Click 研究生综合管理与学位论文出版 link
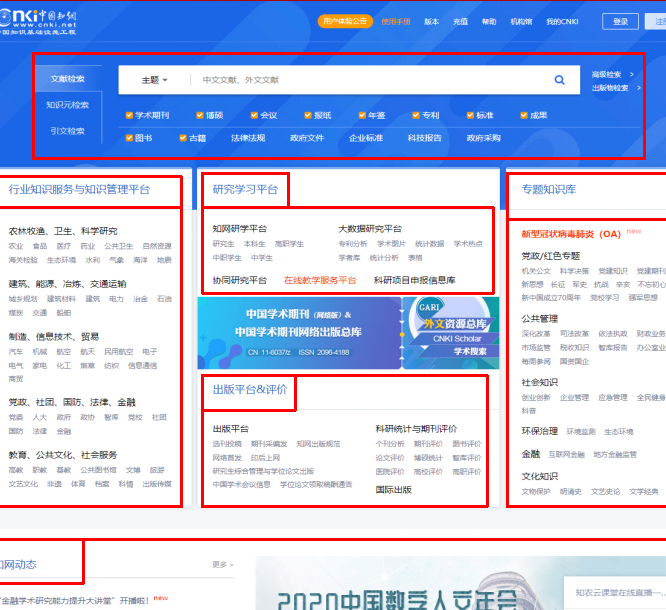Screen dimensions: 666x610 click(263, 471)
